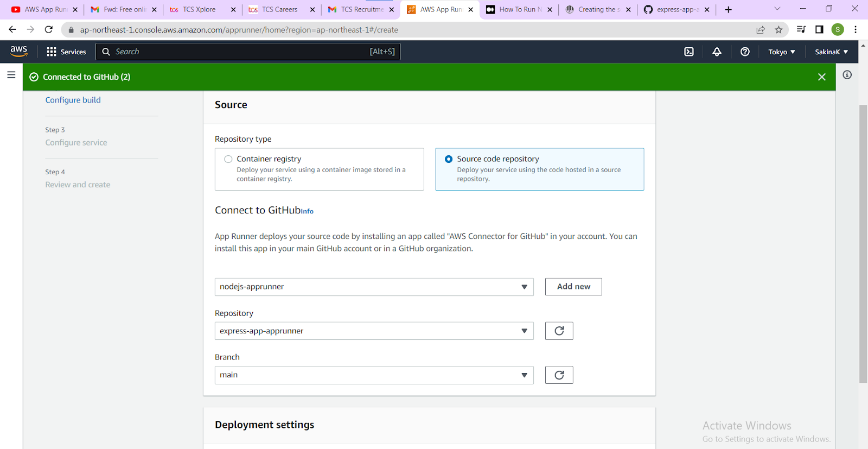This screenshot has height=449, width=868.
Task: Refresh the Repository list
Action: 559,331
